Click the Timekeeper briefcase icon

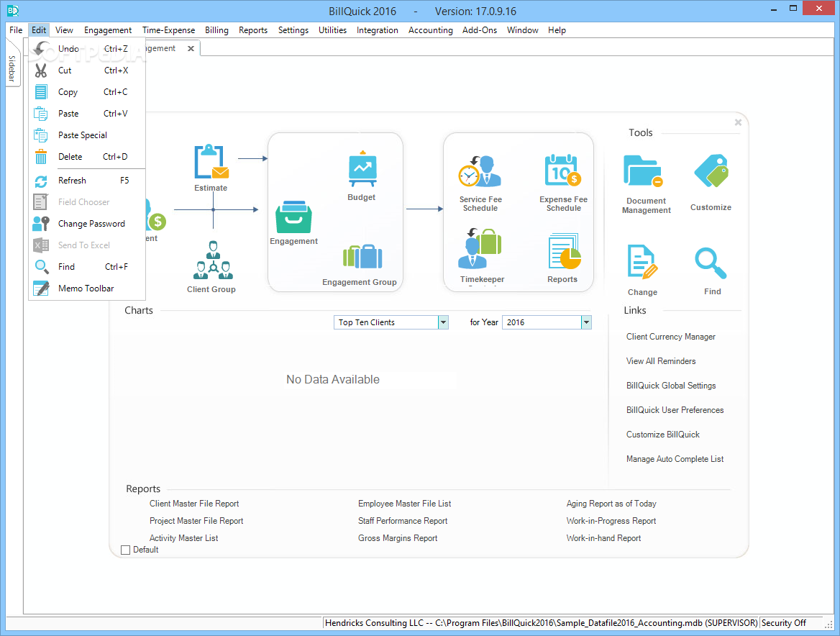pos(480,248)
